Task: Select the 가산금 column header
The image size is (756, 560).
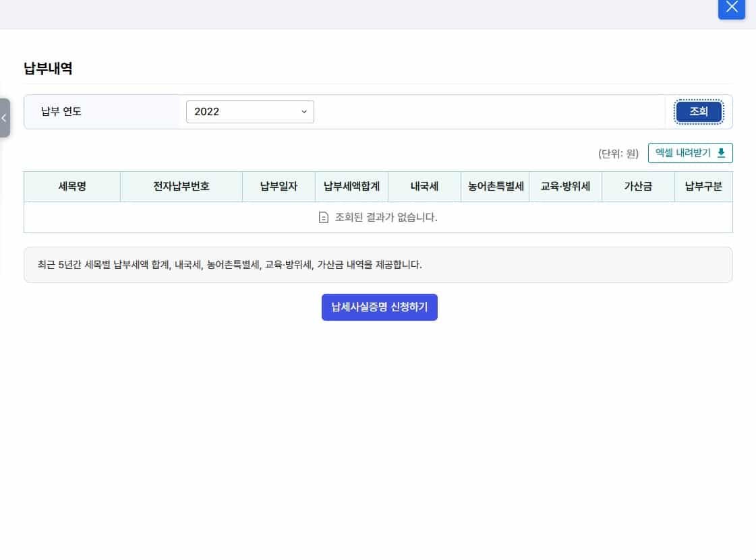Action: pyautogui.click(x=637, y=187)
